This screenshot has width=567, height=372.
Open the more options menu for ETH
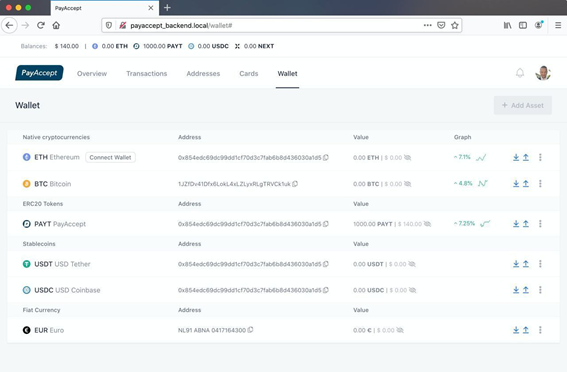(540, 157)
